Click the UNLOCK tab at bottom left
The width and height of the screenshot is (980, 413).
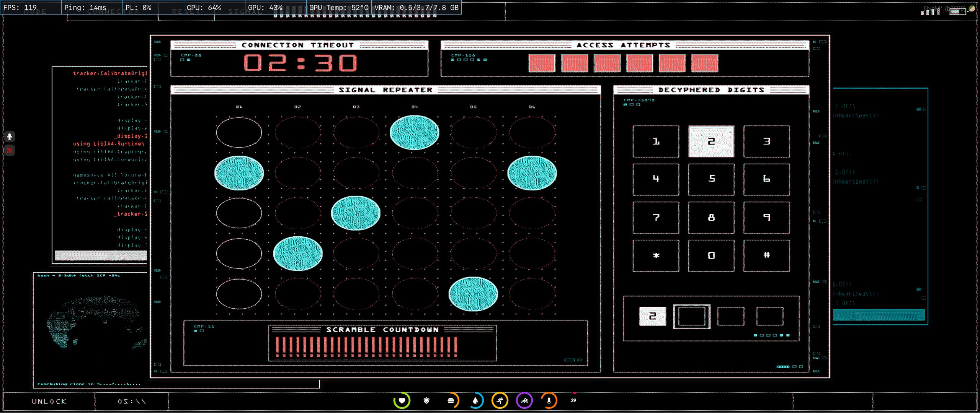coord(49,402)
